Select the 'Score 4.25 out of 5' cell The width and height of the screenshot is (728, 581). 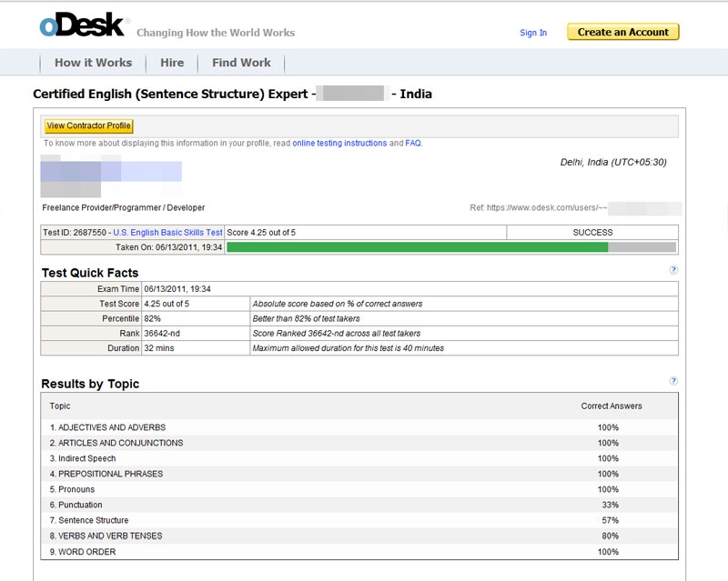(366, 233)
